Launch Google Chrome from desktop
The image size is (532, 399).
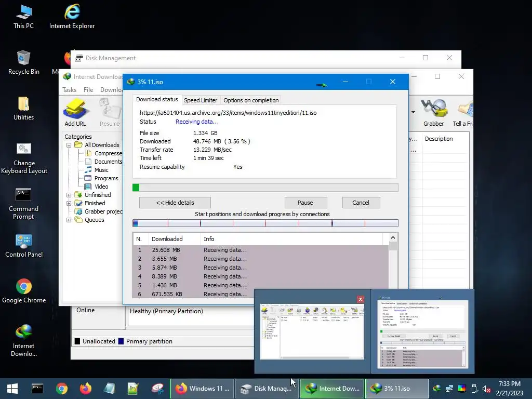(x=24, y=291)
